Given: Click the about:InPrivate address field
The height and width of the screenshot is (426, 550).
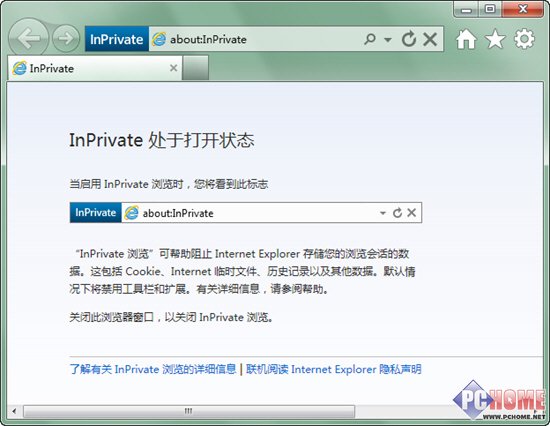Looking at the screenshot, I should [x=263, y=39].
